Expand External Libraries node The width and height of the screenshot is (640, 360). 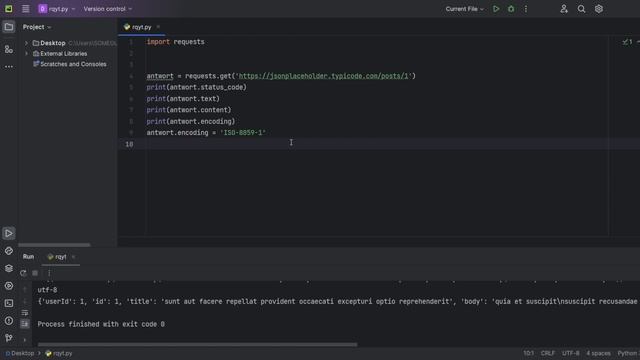[27, 53]
